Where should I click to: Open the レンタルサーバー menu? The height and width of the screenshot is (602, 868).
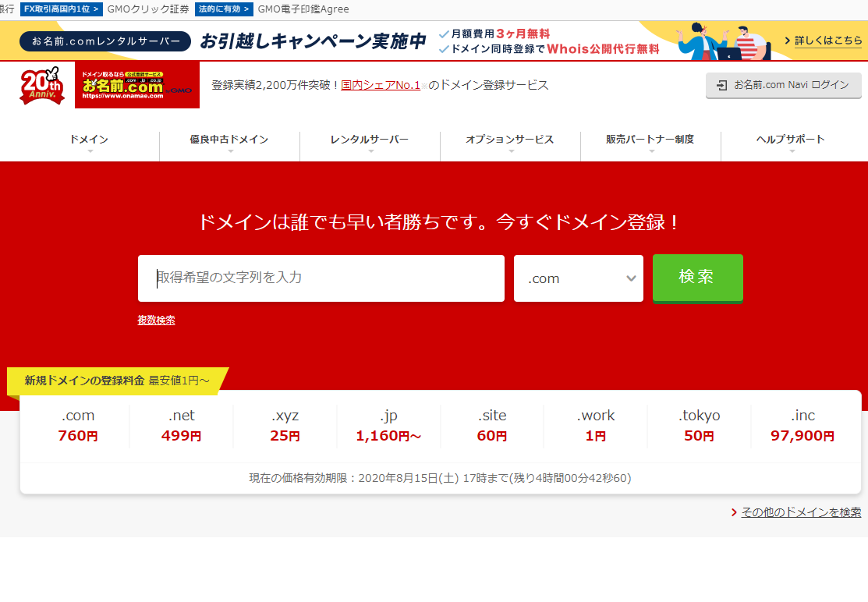(370, 140)
